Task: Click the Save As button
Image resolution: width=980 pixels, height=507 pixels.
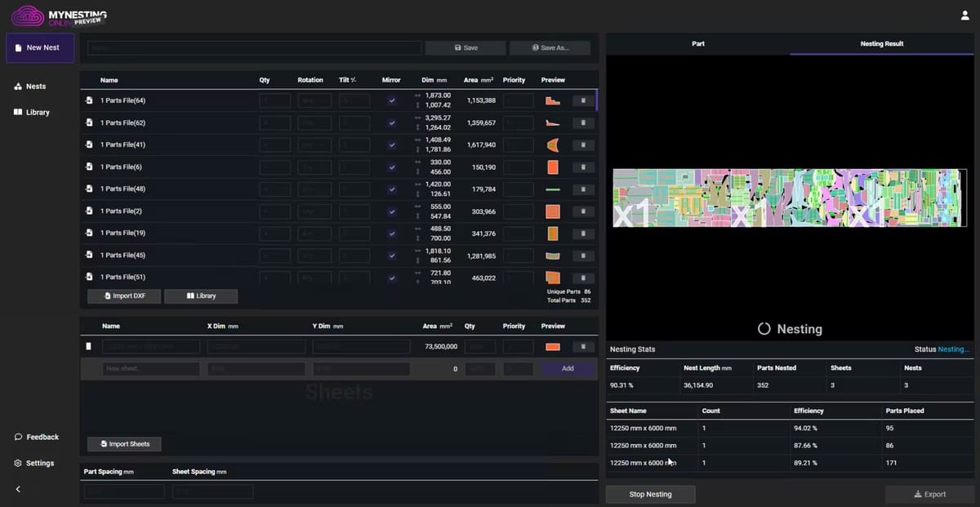Action: click(x=550, y=47)
